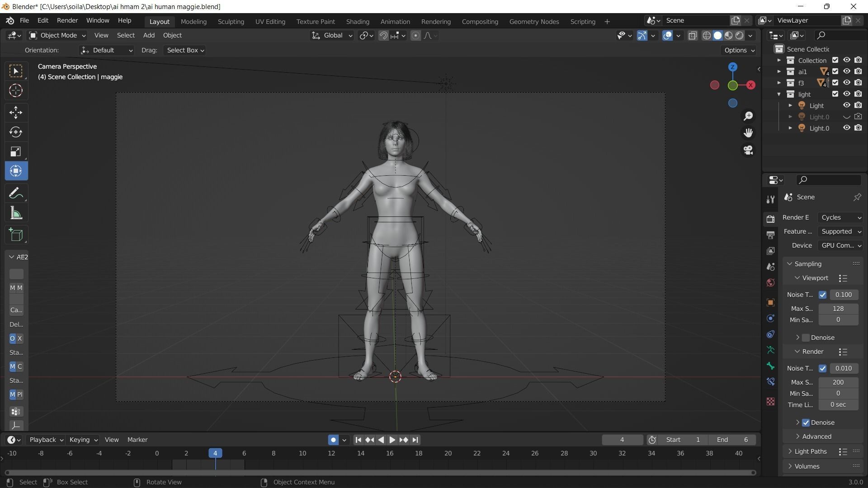Open the Render menu
868x488 pixels.
[x=67, y=20]
